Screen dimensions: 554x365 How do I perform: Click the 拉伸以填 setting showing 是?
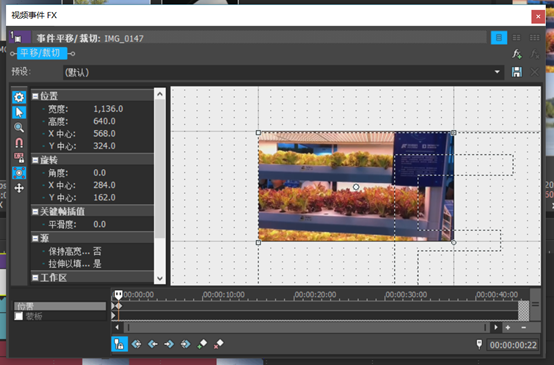[x=97, y=264]
